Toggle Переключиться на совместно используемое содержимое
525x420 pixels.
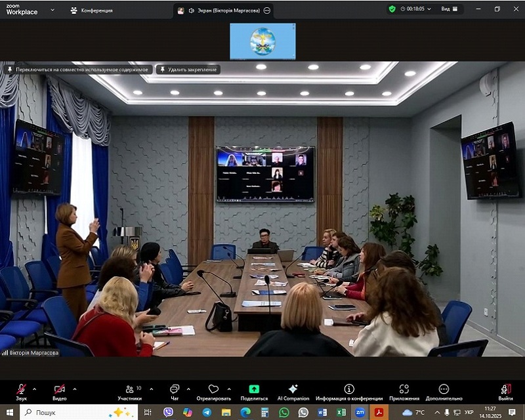[78, 69]
